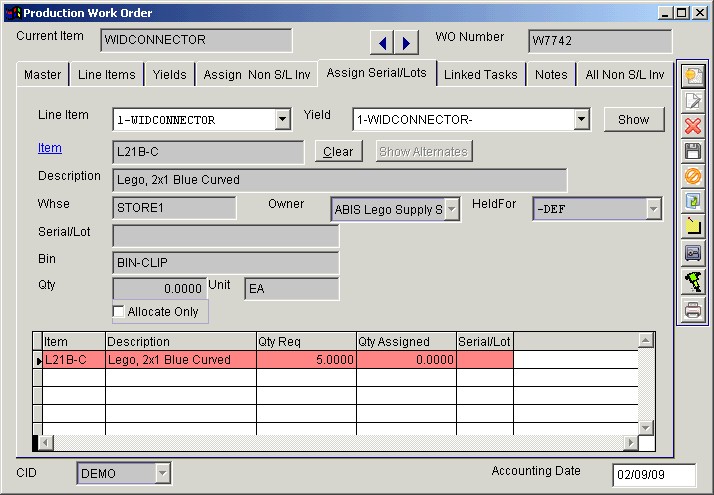Click the floppy disk save icon
714x495 pixels.
692,152
